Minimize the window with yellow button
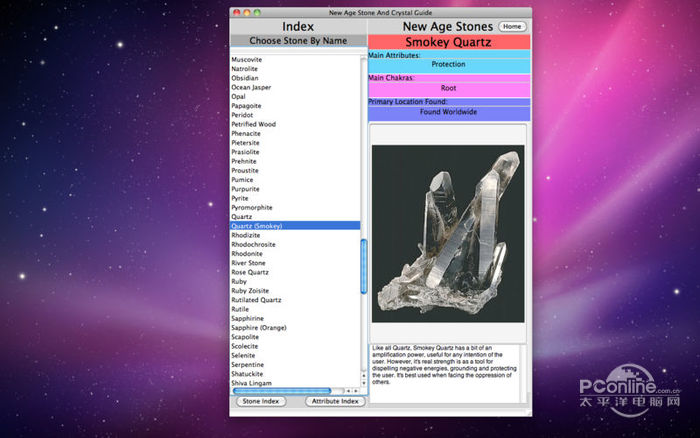Screen dimensions: 700x438 click(247, 12)
